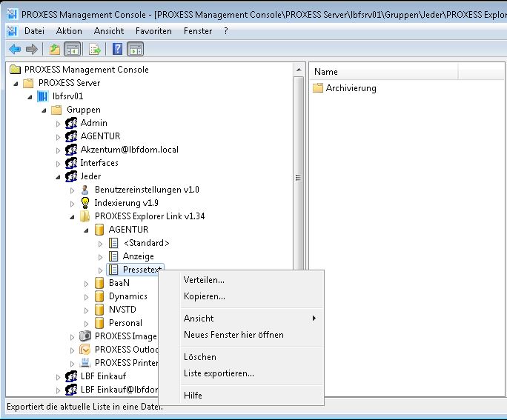Click the lbfsrv01 server icon
Screen dimensions: 507x420
(43, 96)
